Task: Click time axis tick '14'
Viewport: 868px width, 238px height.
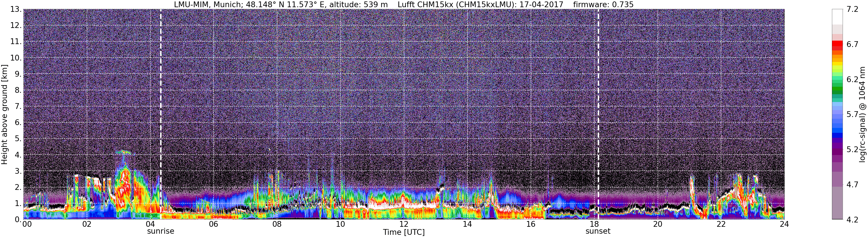Action: coord(467,224)
